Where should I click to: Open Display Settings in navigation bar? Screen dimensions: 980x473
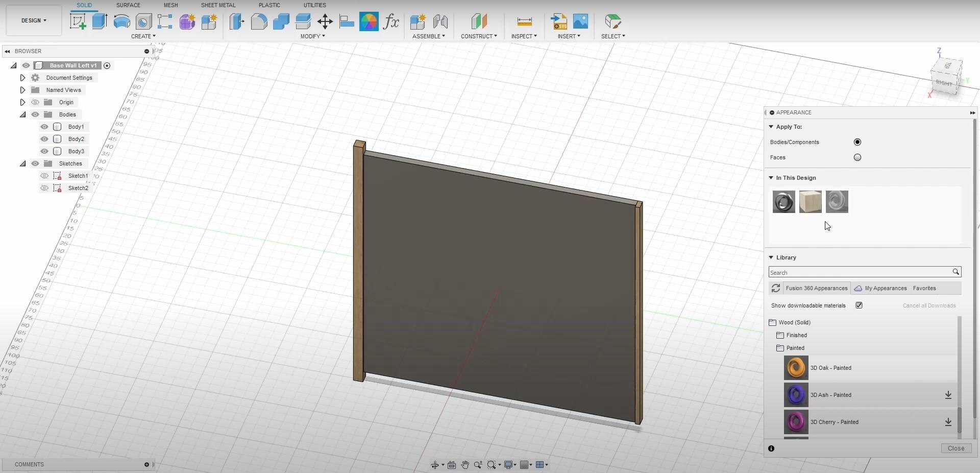[508, 465]
